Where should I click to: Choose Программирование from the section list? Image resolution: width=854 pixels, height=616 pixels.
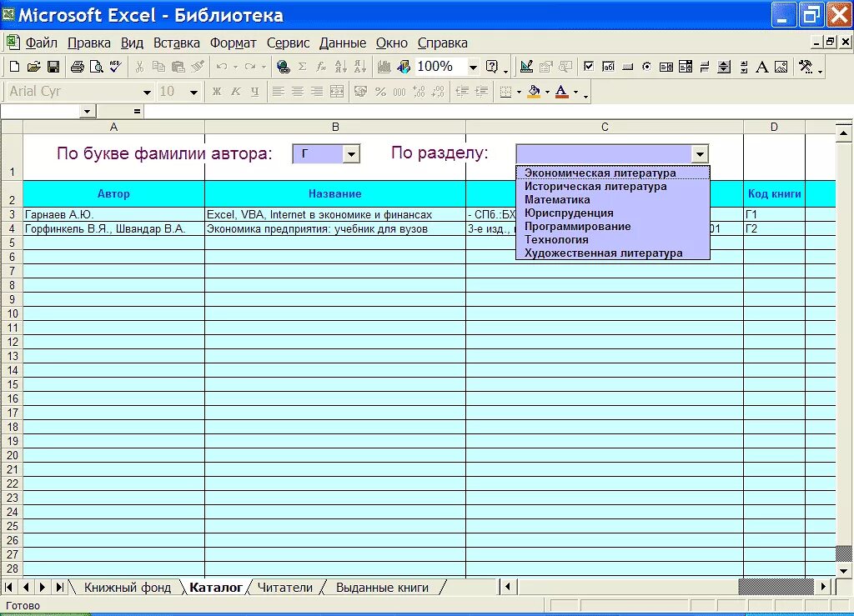coord(613,227)
